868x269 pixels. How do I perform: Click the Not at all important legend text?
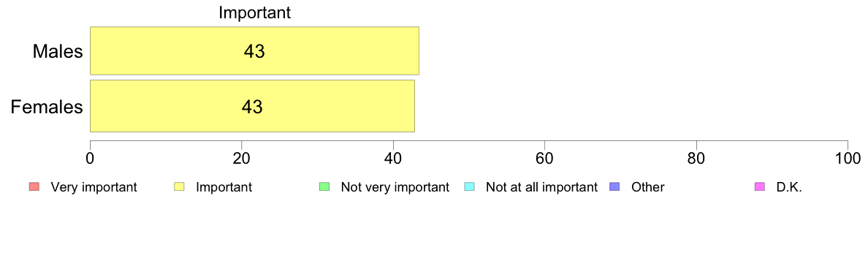click(x=541, y=187)
